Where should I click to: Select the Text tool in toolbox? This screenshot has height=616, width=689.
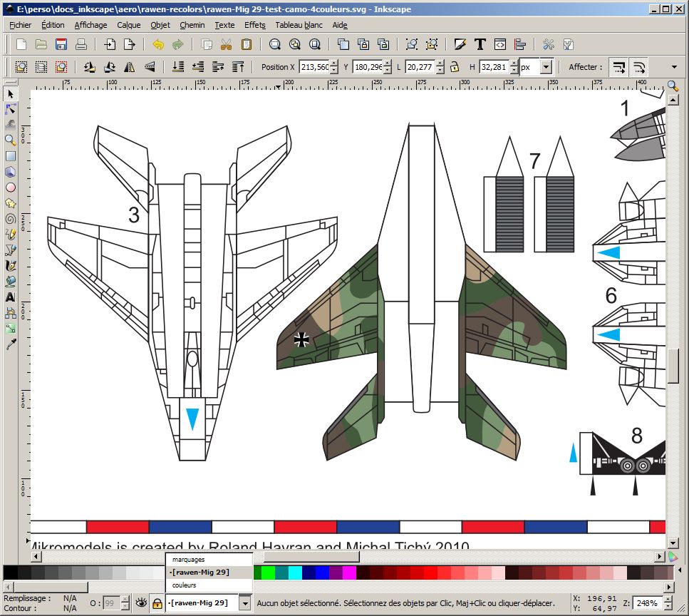pyautogui.click(x=11, y=297)
